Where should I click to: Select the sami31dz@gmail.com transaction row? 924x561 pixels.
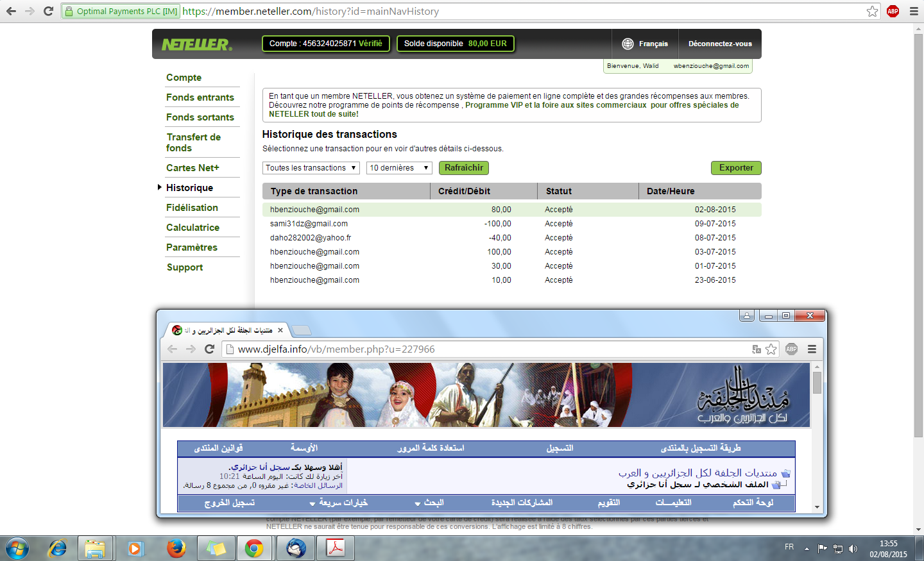tap(512, 224)
